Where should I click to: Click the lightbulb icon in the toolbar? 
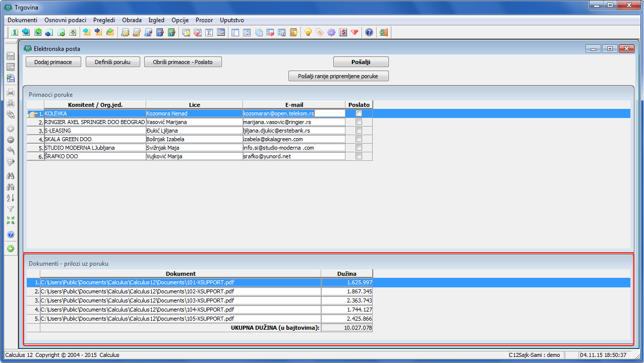(x=308, y=33)
